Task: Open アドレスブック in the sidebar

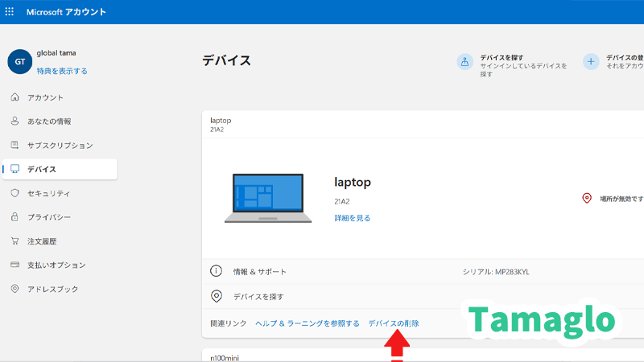Action: [53, 289]
